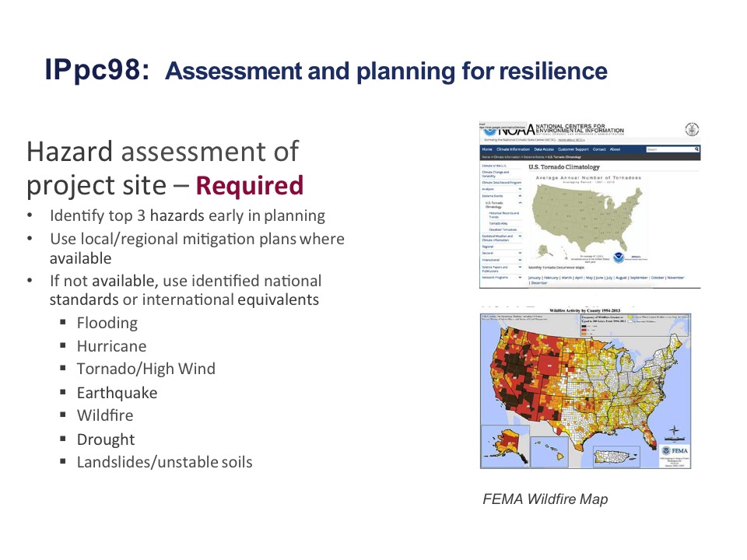Open the Tornado Alley sidebar link
Image resolution: width=747 pixels, height=560 pixels.
tap(496, 222)
